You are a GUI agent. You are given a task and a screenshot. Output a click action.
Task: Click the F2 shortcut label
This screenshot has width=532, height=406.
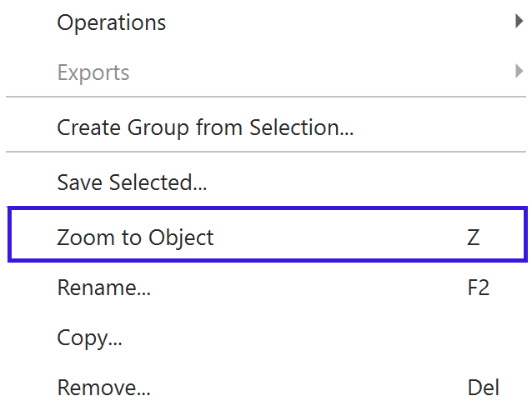tap(478, 288)
